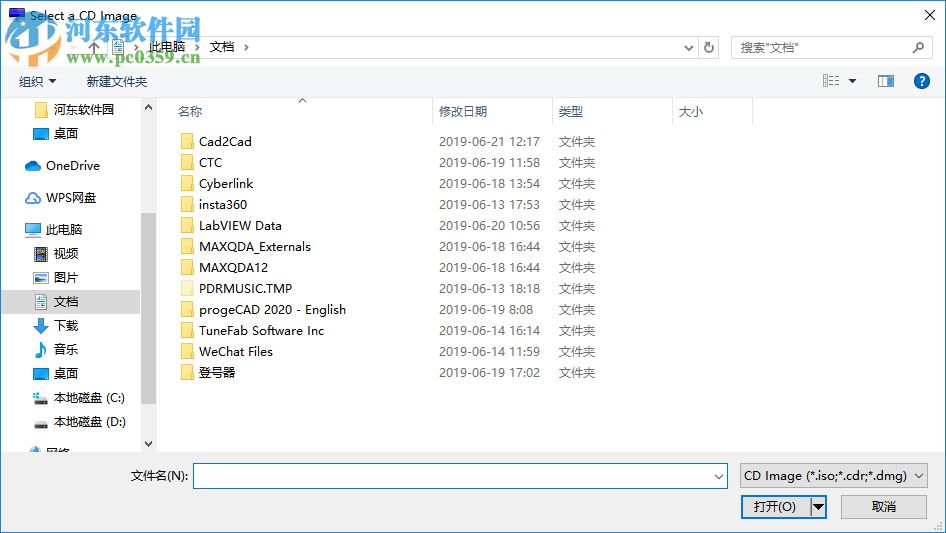Image resolution: width=946 pixels, height=533 pixels.
Task: Click the view layout icon
Action: click(x=831, y=81)
